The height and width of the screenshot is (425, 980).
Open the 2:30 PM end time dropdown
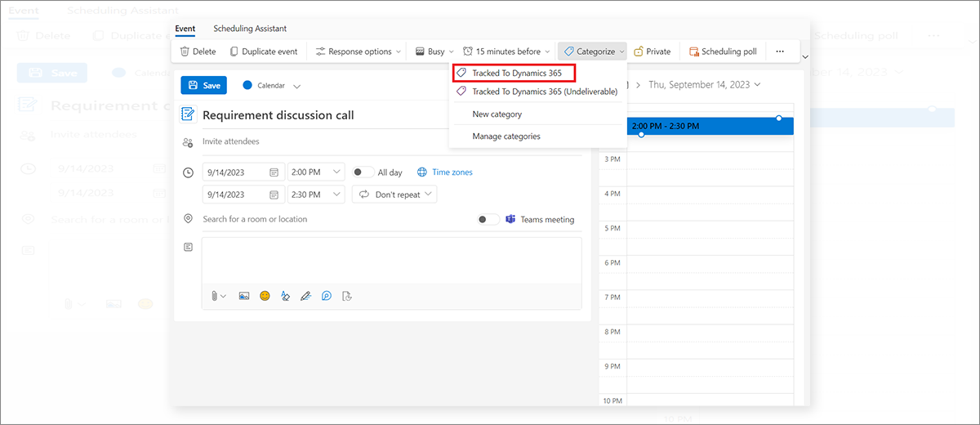pyautogui.click(x=317, y=195)
